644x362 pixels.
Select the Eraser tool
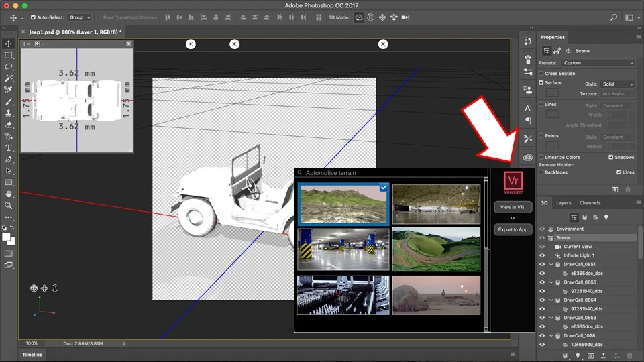8,125
